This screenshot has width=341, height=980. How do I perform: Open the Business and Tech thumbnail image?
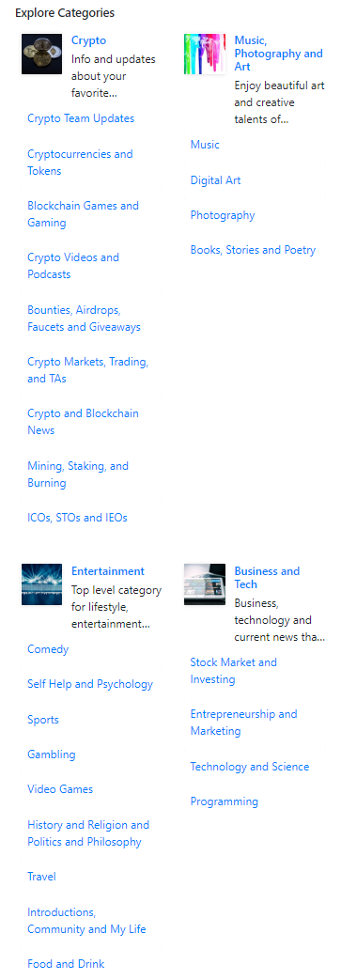click(x=205, y=584)
